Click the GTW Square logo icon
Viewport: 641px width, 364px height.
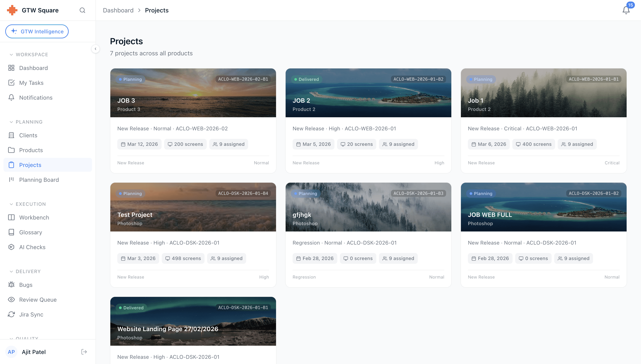(12, 10)
